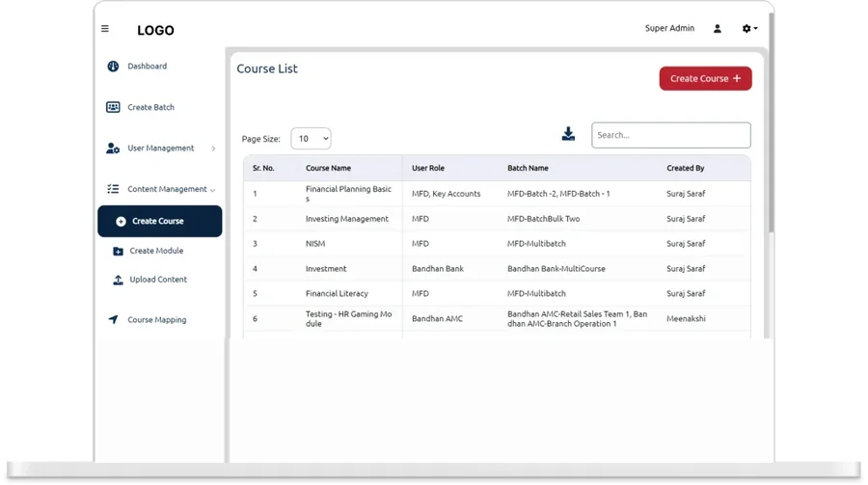The image size is (868, 485).
Task: Open the user profile icon
Action: [717, 28]
